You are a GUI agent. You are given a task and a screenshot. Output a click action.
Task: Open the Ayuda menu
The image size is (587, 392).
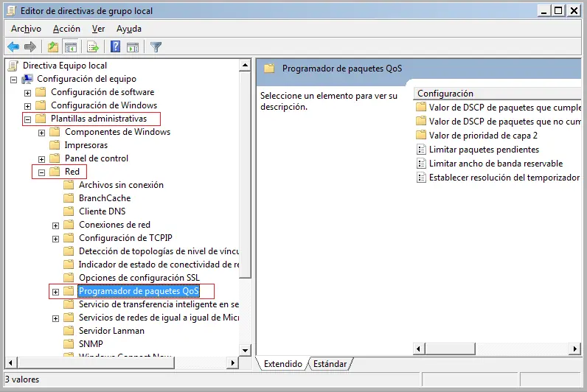pos(129,29)
